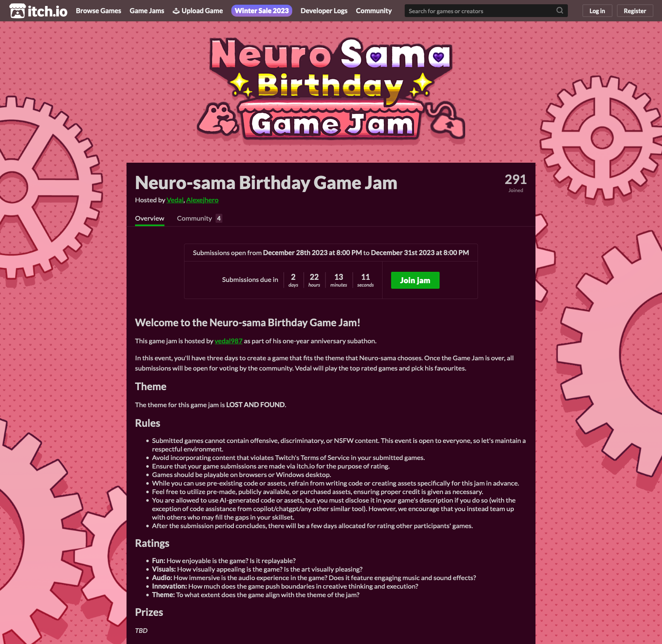Open host Alexejhero's profile link
The width and height of the screenshot is (662, 644).
(x=202, y=200)
